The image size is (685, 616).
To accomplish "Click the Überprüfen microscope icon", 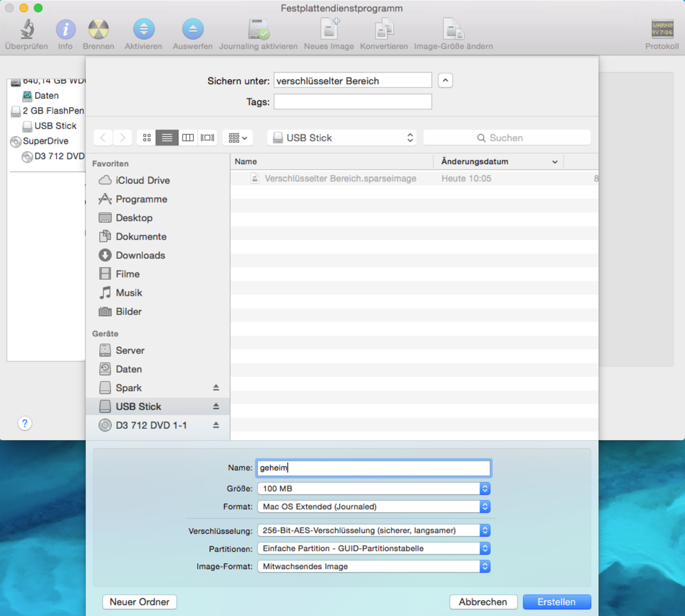I will click(x=27, y=30).
